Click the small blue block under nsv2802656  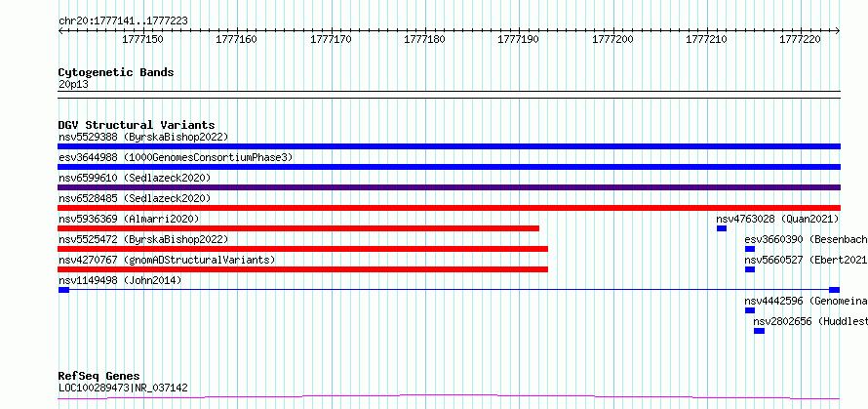759,331
